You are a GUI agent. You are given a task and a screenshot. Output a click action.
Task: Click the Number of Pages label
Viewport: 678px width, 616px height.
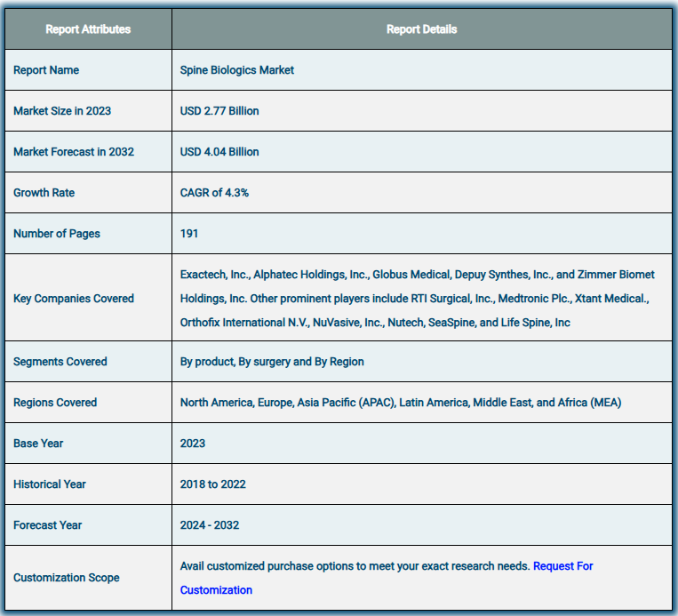coord(57,234)
